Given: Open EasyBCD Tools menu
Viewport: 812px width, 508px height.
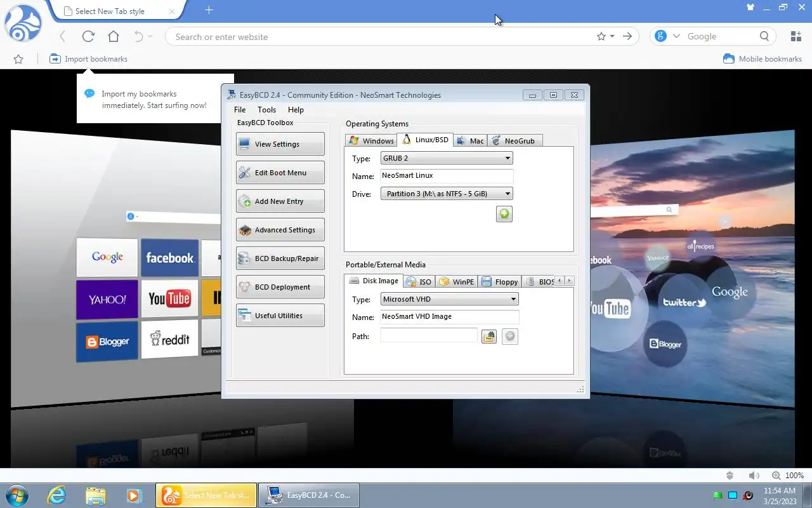Looking at the screenshot, I should [266, 110].
